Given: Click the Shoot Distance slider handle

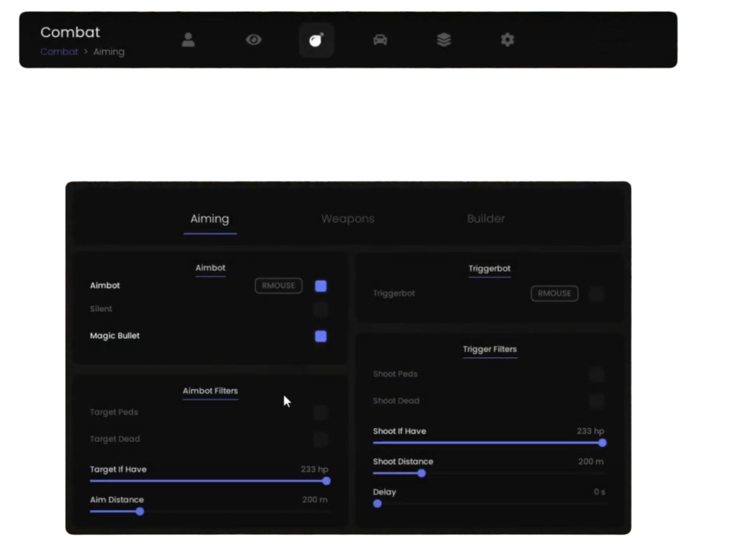Looking at the screenshot, I should pos(421,473).
